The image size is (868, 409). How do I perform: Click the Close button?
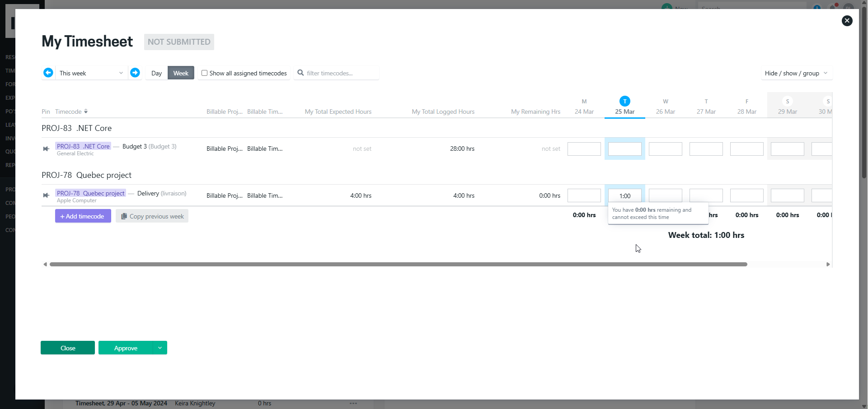67,348
